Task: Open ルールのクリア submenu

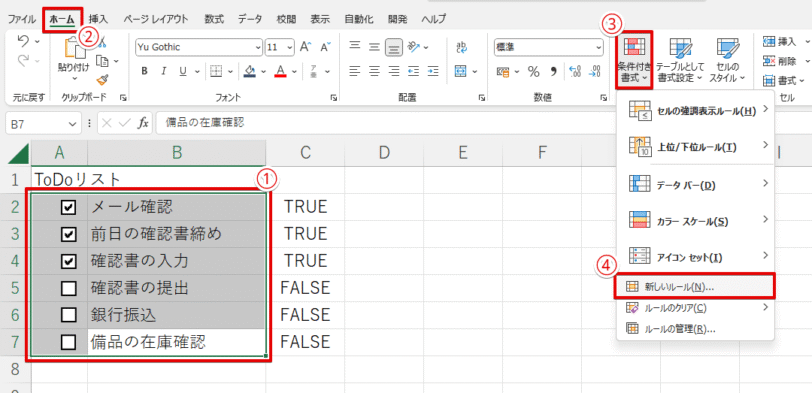Action: 695,308
